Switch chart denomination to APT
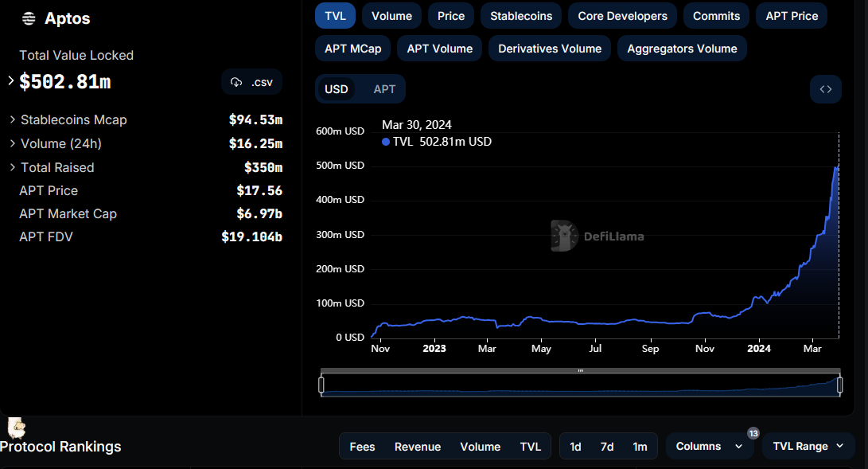 coord(384,89)
